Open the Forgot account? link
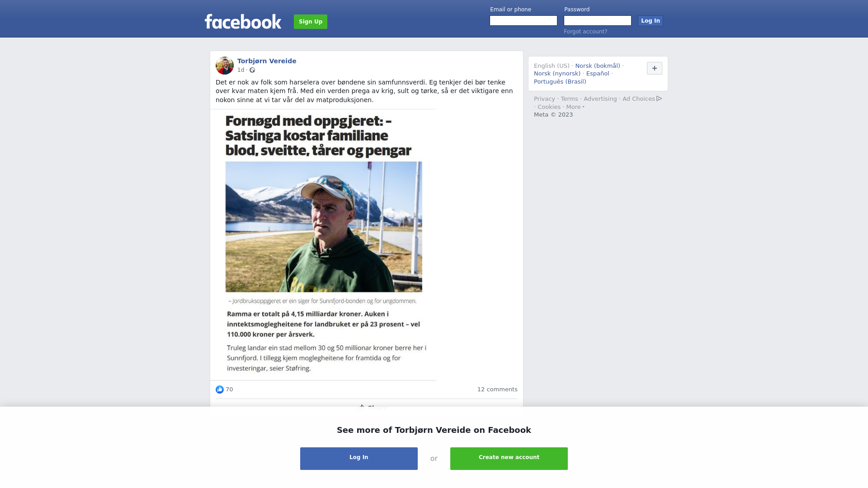 585,32
